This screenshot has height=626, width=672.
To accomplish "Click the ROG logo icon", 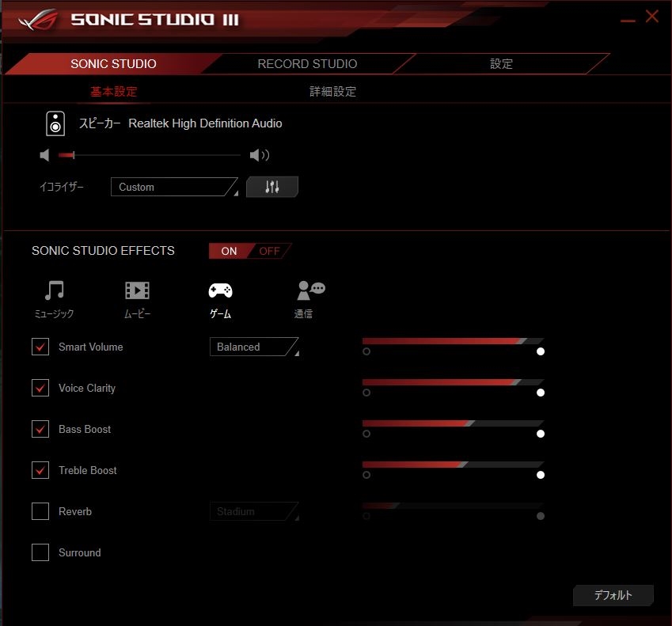I will pos(39,20).
